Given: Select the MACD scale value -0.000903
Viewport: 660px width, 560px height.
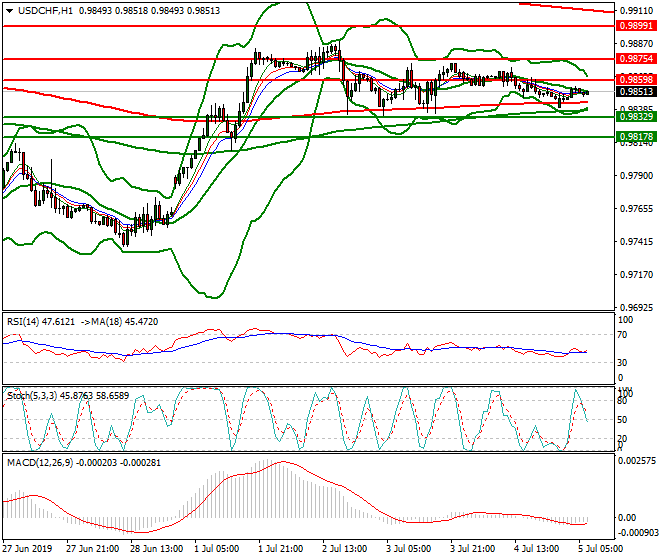Looking at the screenshot, I should tap(636, 533).
